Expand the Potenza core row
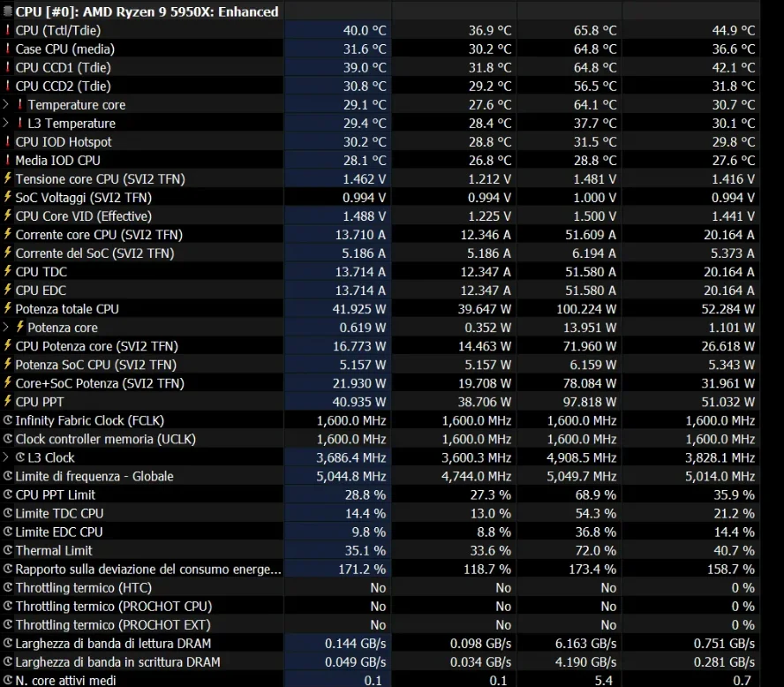Image resolution: width=784 pixels, height=687 pixels. coord(5,328)
